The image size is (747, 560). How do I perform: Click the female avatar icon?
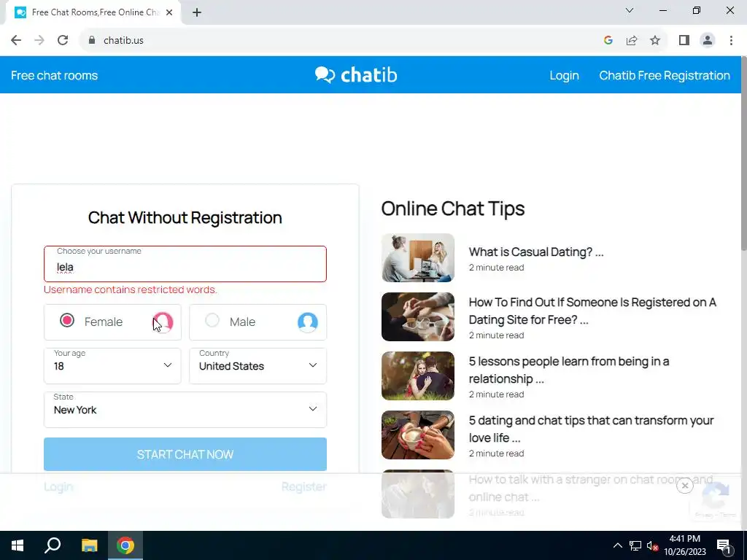(x=163, y=322)
